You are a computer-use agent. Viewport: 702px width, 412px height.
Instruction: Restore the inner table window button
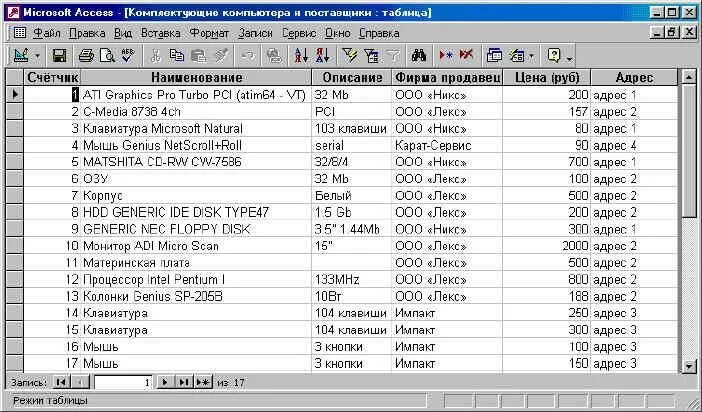click(672, 32)
